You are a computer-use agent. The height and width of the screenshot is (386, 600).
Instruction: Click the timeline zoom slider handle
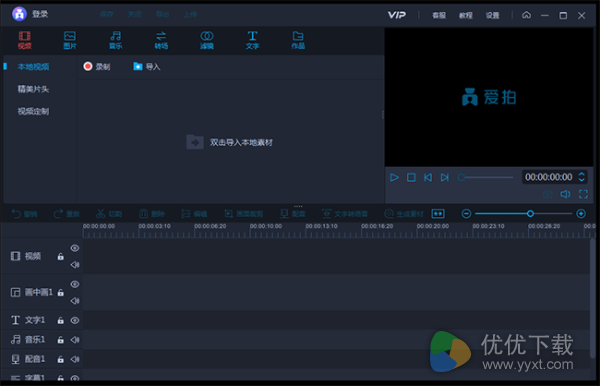(530, 213)
